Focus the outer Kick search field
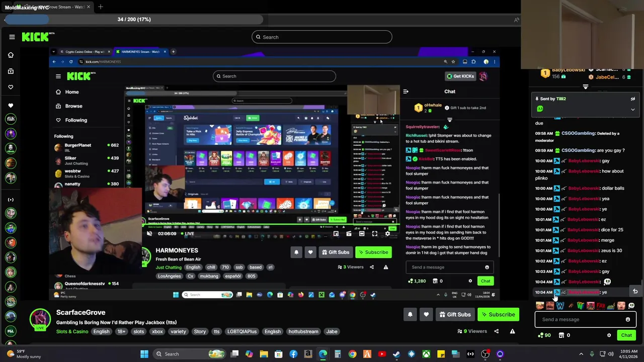Screen dimensions: 644x362 click(x=322, y=37)
